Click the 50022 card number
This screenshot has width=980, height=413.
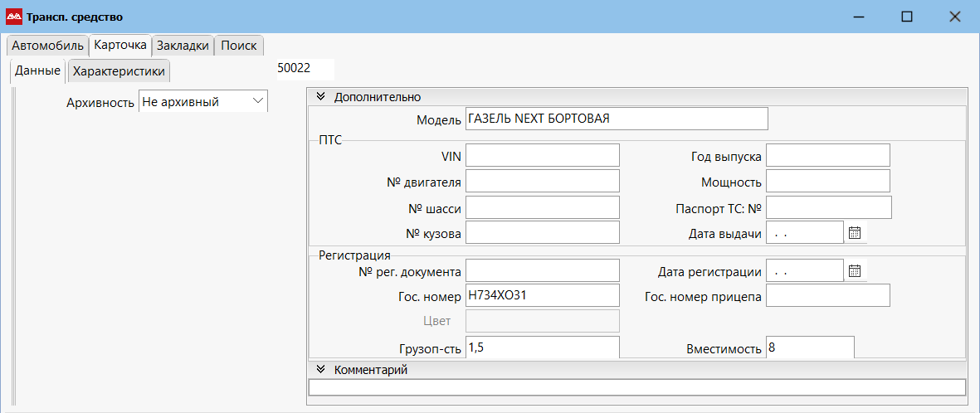click(305, 68)
